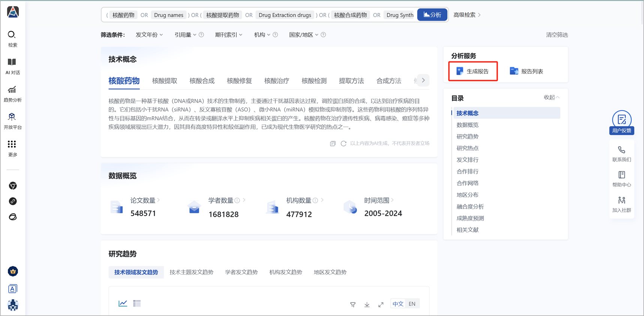Open 高级检索 advanced search
This screenshot has width=644, height=316.
click(467, 15)
